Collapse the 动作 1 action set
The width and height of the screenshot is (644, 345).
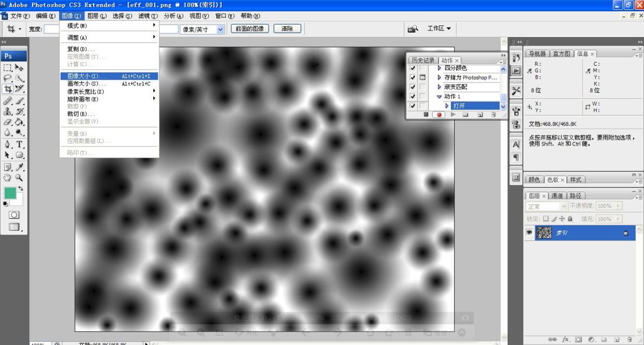(x=440, y=97)
